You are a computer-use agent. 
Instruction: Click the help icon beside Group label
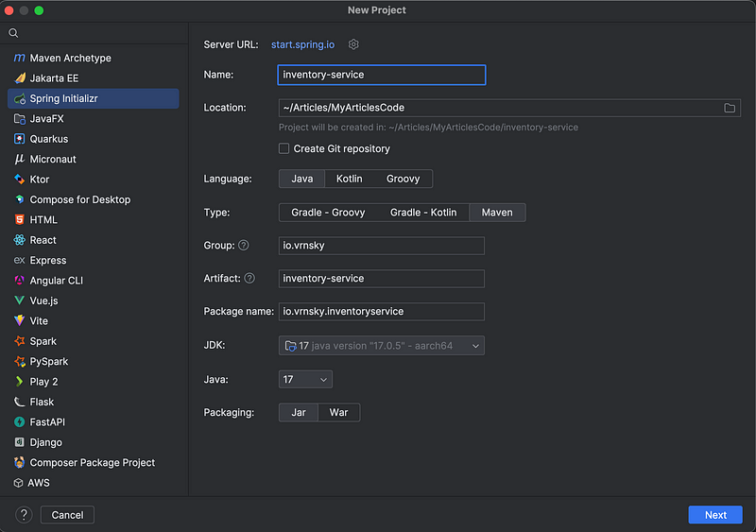coord(244,246)
